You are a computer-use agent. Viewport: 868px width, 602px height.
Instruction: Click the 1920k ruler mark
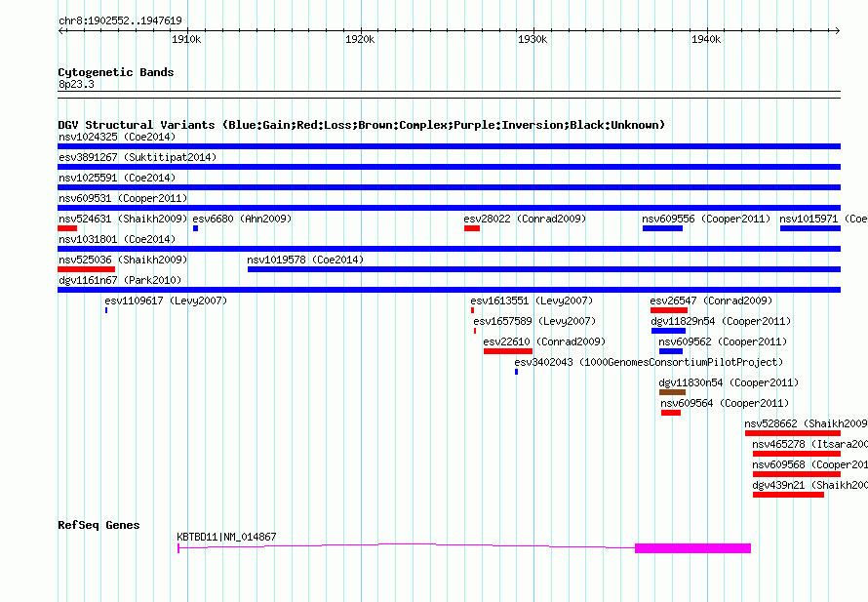coord(360,39)
